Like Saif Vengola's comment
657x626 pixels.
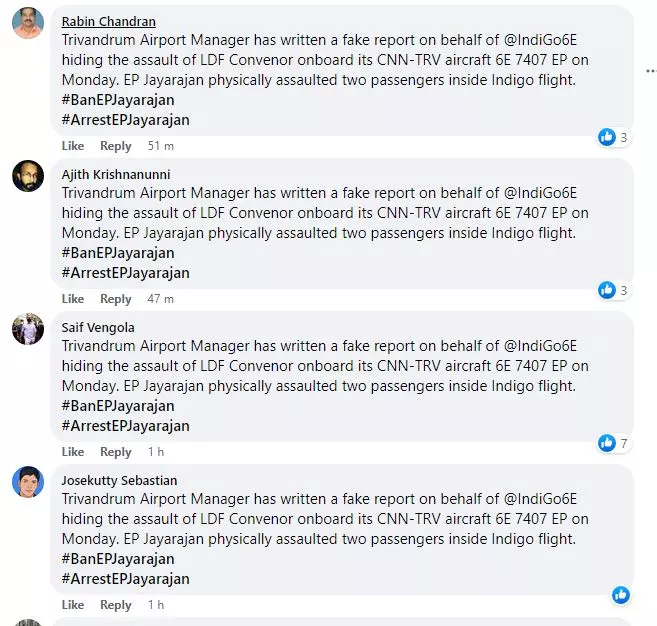tap(73, 452)
